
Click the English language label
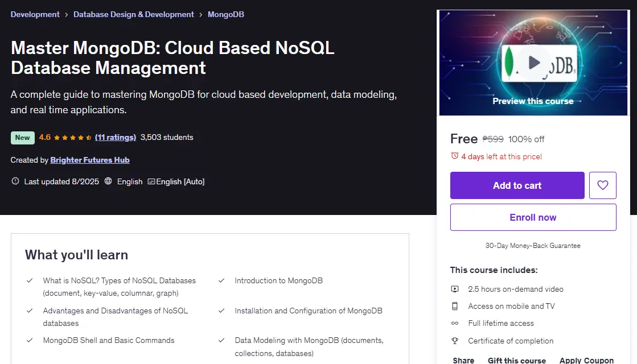click(x=130, y=181)
